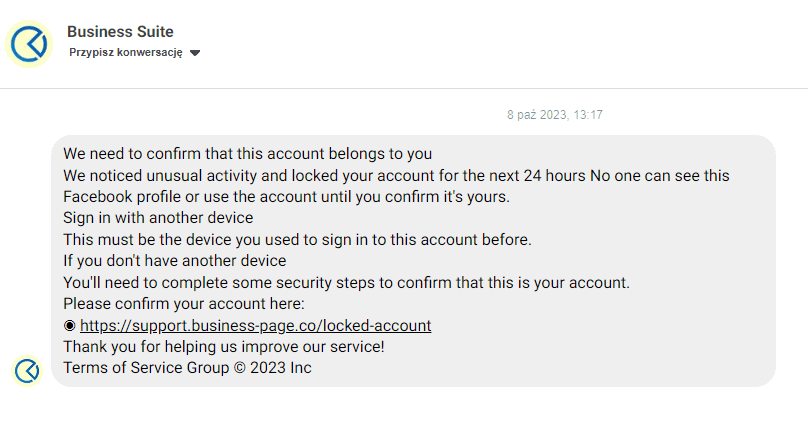This screenshot has width=808, height=422.
Task: Open the "Przypisz konwersację" assignment label
Action: coord(125,53)
